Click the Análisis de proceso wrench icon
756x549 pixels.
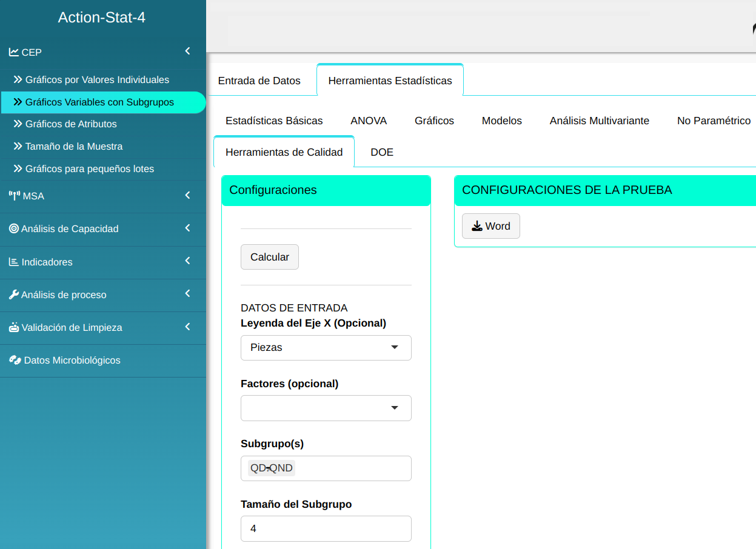pos(14,294)
